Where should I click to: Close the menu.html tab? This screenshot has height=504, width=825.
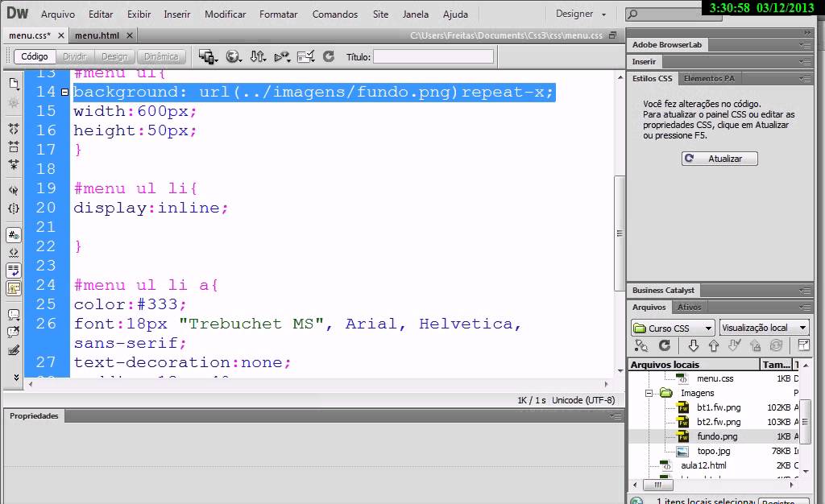pyautogui.click(x=130, y=35)
